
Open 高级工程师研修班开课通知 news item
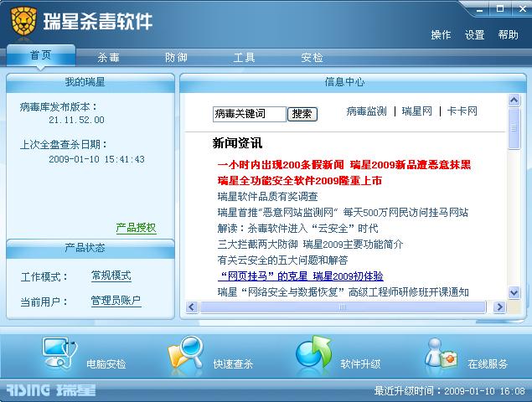pos(343,291)
